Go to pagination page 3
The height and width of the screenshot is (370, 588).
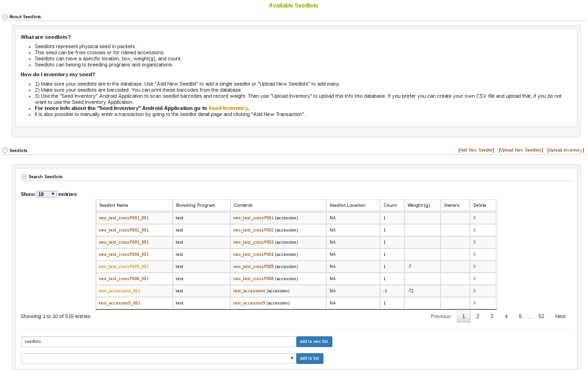(492, 317)
